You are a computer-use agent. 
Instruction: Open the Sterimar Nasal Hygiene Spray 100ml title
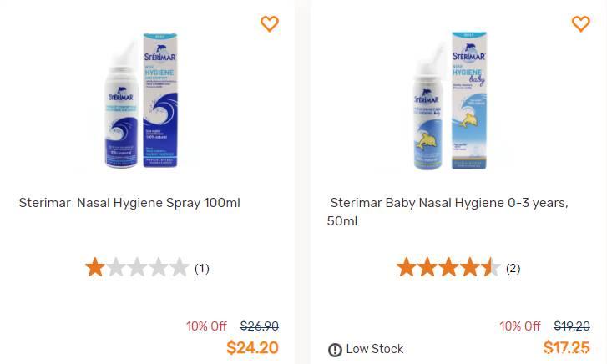tap(129, 203)
